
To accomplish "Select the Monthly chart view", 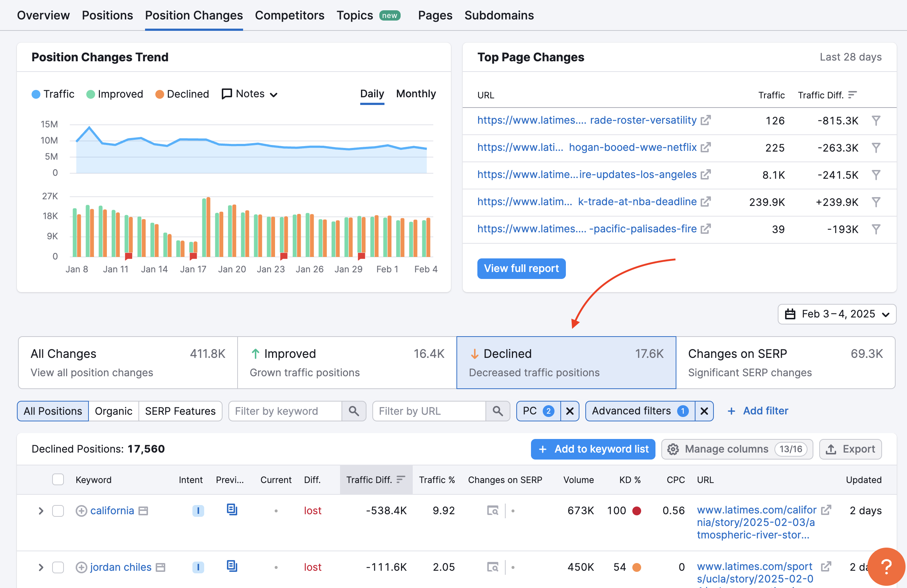I will 415,94.
